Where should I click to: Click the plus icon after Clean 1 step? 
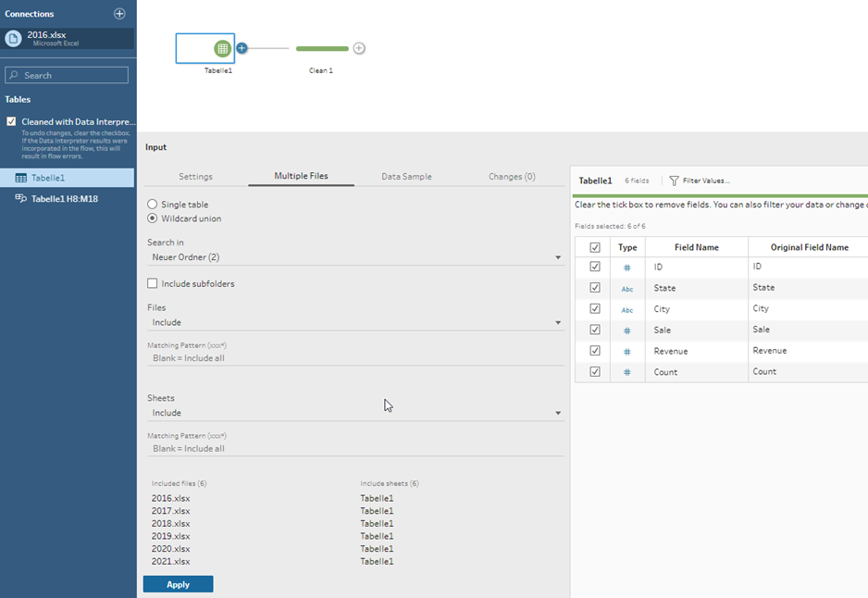pyautogui.click(x=359, y=48)
